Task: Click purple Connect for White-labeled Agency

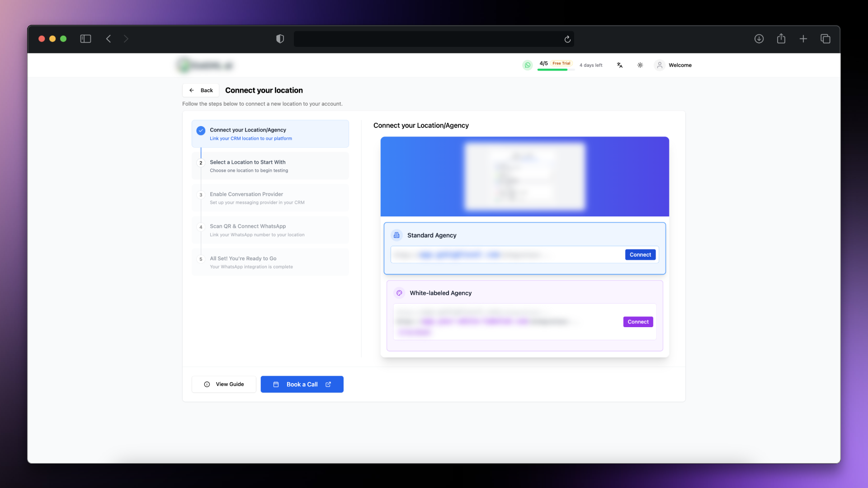Action: (638, 322)
